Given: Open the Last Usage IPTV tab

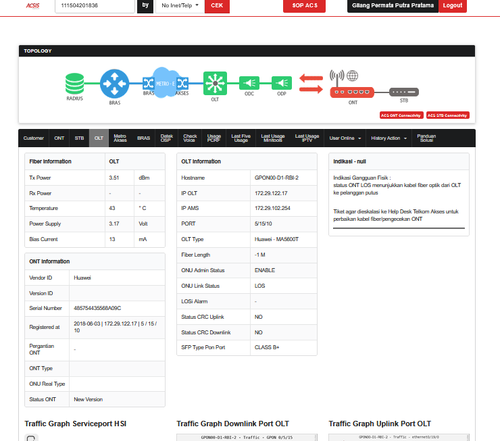Looking at the screenshot, I should pyautogui.click(x=307, y=138).
